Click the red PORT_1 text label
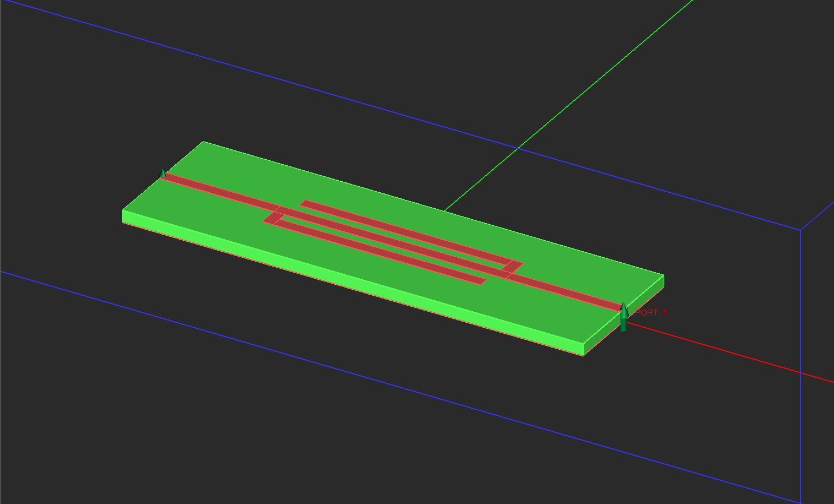 click(650, 313)
